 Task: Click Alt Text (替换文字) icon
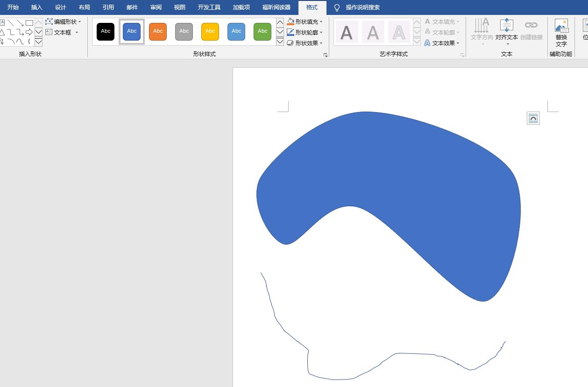561,26
